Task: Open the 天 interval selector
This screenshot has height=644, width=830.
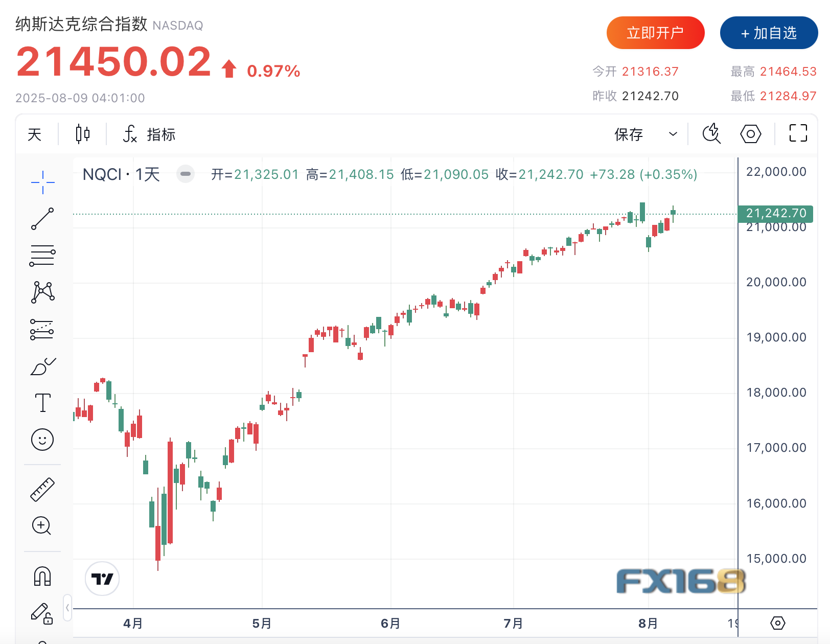Action: tap(35, 134)
